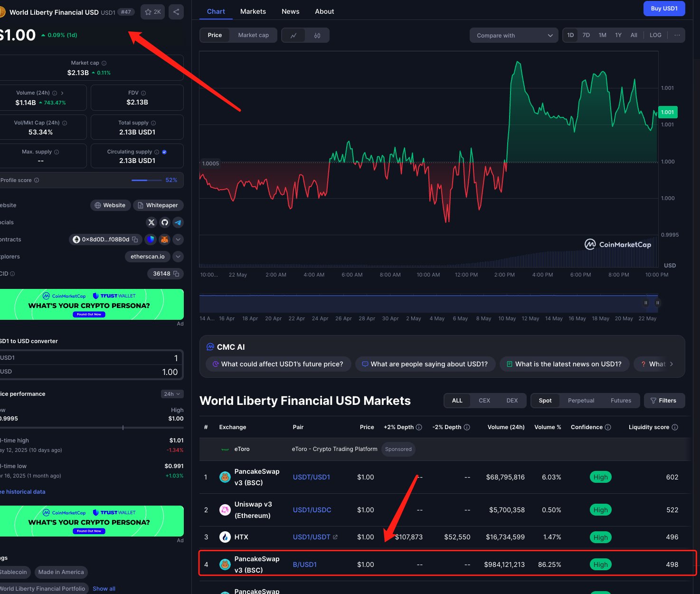Copy the UCID 36148 value
Viewport: 700px width, 594px height.
coord(176,274)
